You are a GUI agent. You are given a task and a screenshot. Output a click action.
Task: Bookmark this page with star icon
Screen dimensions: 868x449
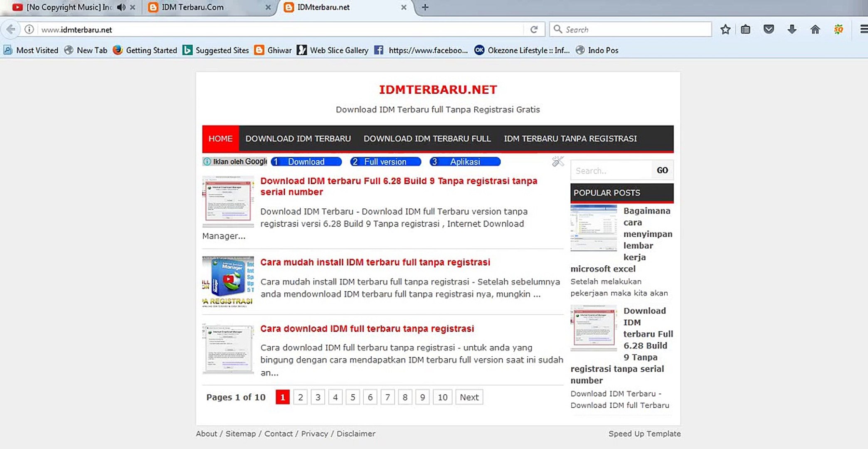coord(725,30)
